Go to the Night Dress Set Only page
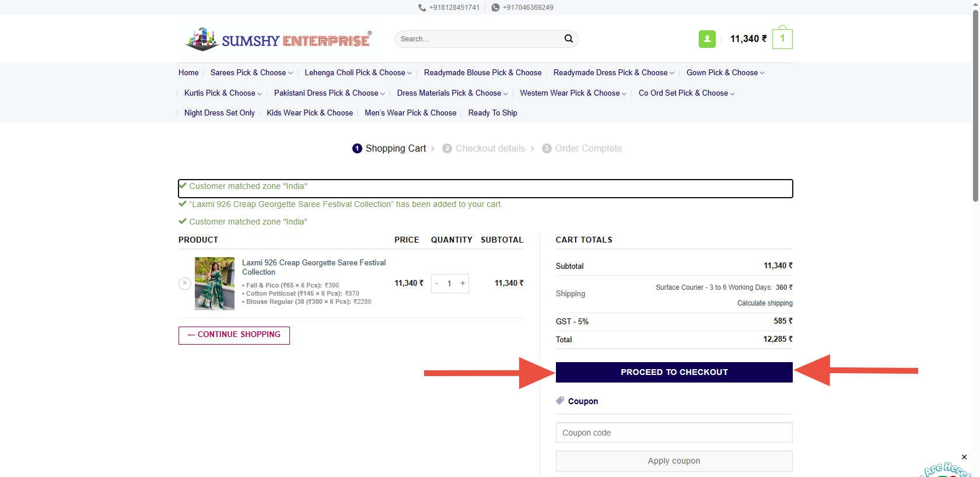The height and width of the screenshot is (477, 980). (219, 113)
